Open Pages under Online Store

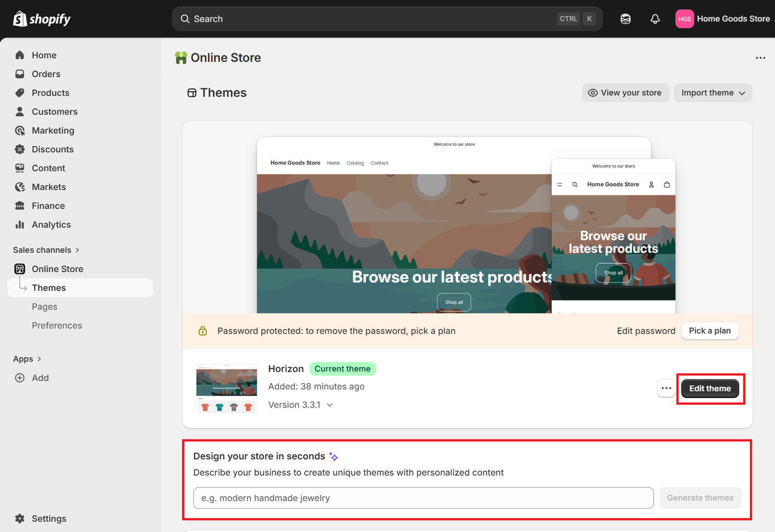click(44, 307)
